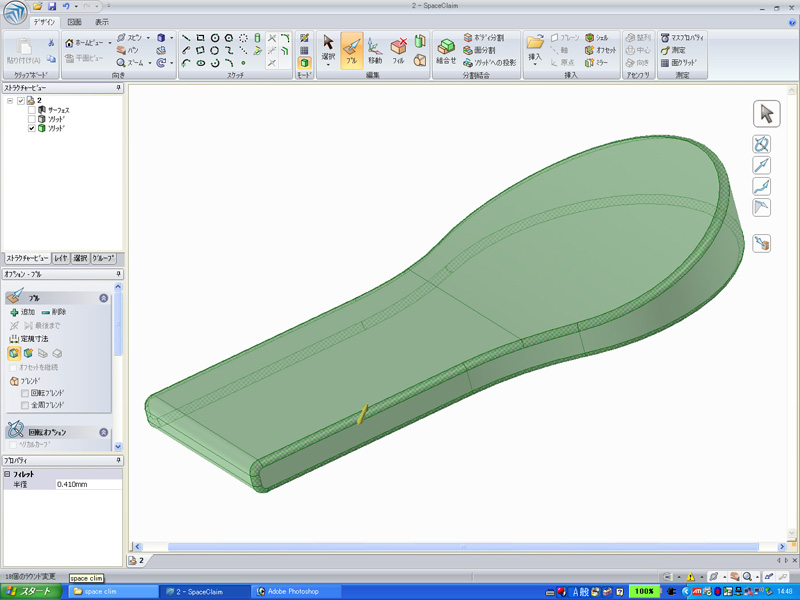Click the Adobe Photoshop taskbar button
Image resolution: width=800 pixels, height=600 pixels.
[293, 592]
